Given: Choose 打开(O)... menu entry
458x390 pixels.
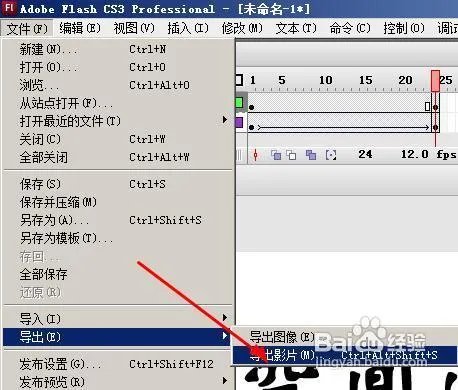Looking at the screenshot, I should [x=118, y=67].
